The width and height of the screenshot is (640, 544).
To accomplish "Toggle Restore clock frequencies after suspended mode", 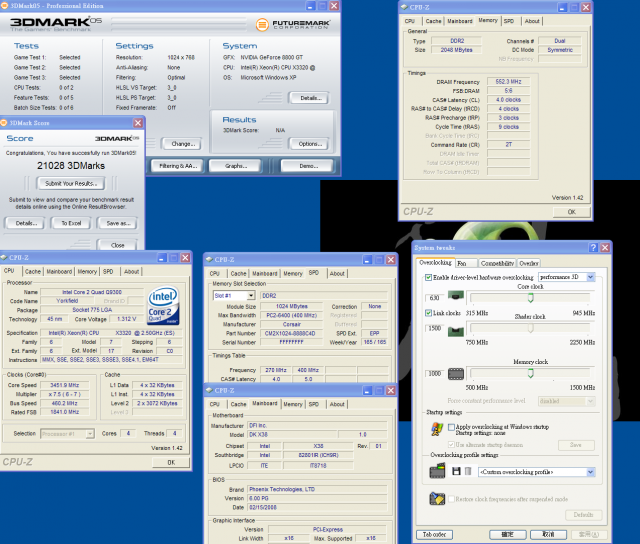I will click(451, 499).
